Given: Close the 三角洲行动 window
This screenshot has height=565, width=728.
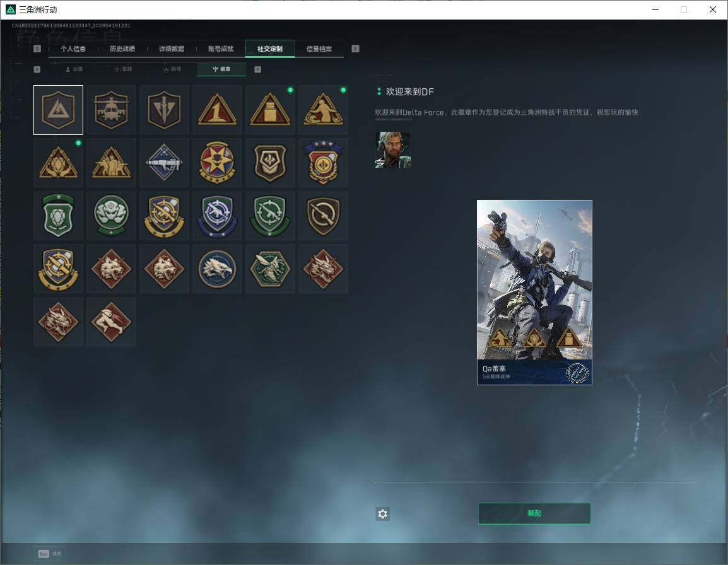Looking at the screenshot, I should pyautogui.click(x=713, y=9).
